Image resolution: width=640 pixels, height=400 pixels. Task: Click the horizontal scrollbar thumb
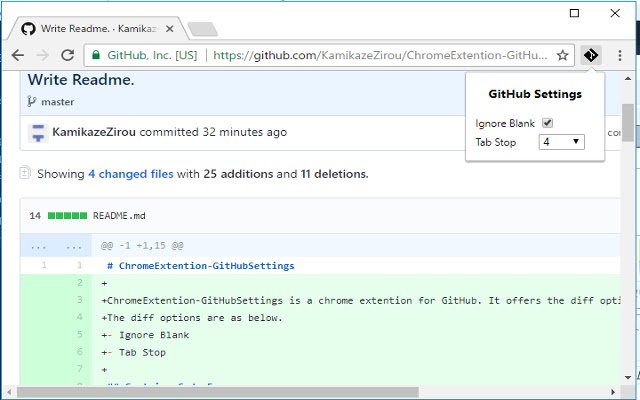(x=218, y=392)
